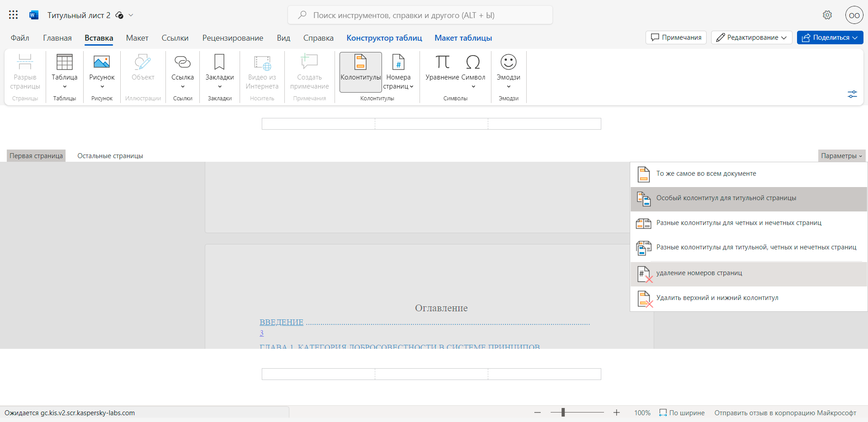The height and width of the screenshot is (422, 868).
Task: Zoom in with the plus button
Action: pyautogui.click(x=616, y=413)
